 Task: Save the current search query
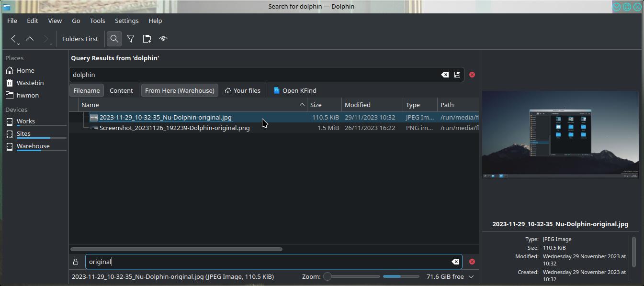(x=457, y=75)
